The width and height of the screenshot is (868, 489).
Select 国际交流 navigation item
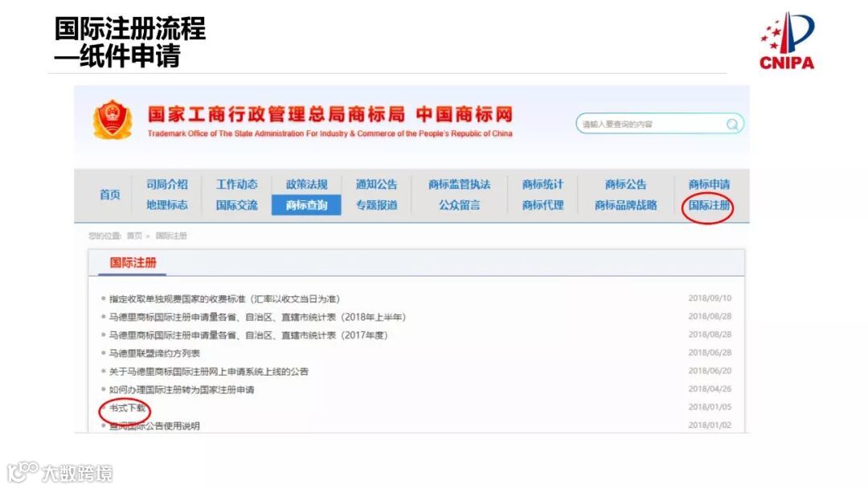pos(236,205)
